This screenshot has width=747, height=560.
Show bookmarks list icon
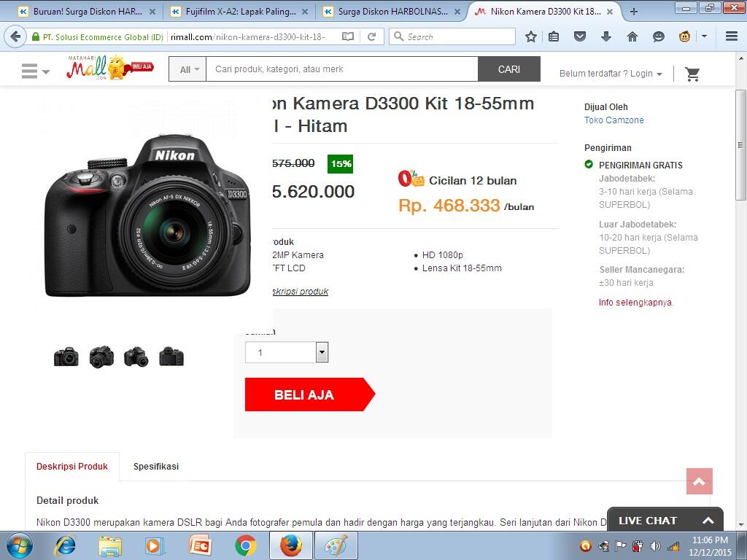(x=554, y=36)
